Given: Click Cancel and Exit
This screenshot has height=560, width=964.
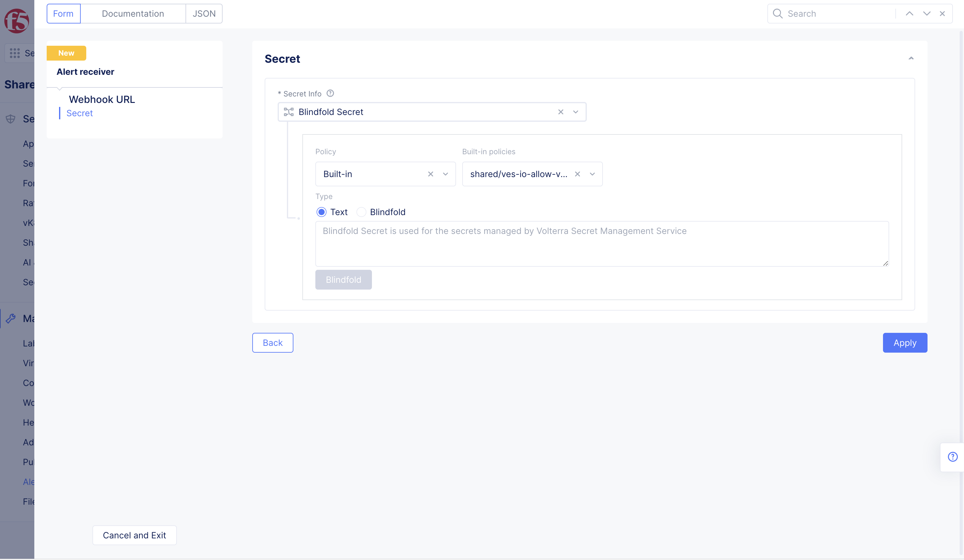Looking at the screenshot, I should (134, 535).
